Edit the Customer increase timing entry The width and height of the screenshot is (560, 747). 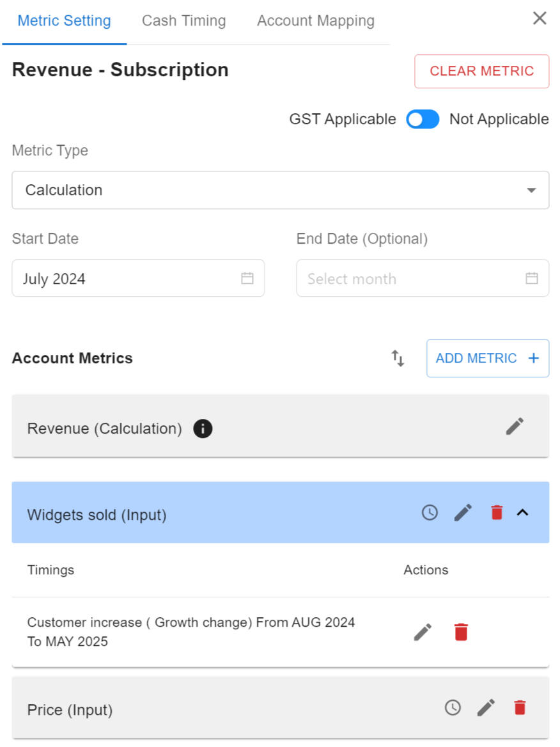tap(423, 632)
